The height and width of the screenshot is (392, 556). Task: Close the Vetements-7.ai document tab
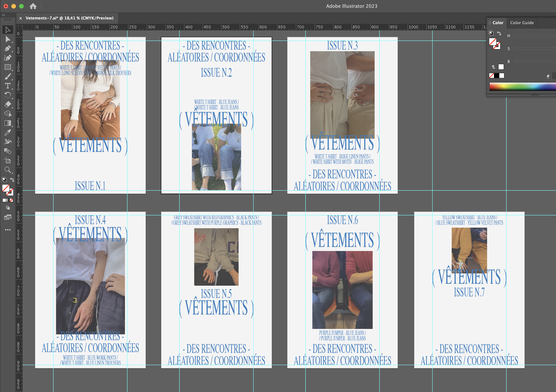point(21,18)
